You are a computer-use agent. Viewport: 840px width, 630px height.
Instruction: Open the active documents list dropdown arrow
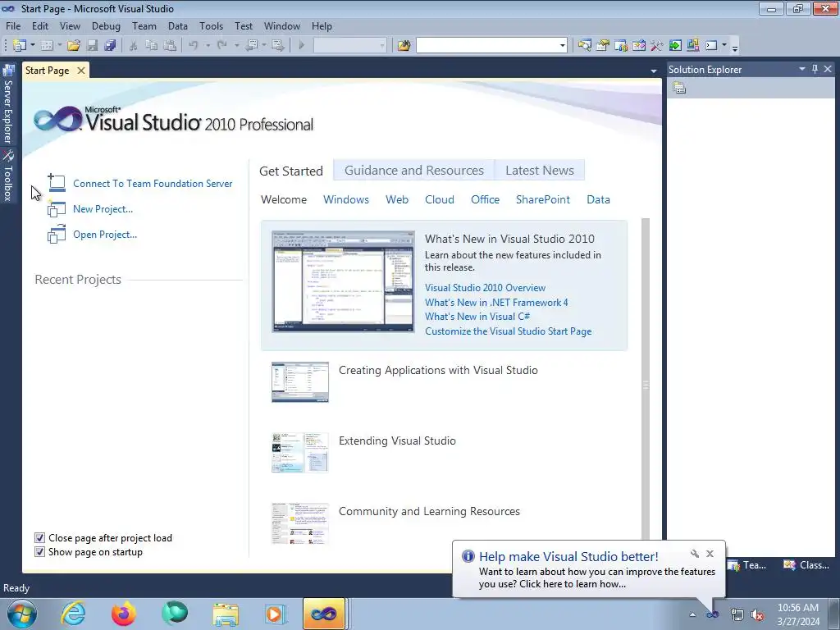(x=654, y=71)
